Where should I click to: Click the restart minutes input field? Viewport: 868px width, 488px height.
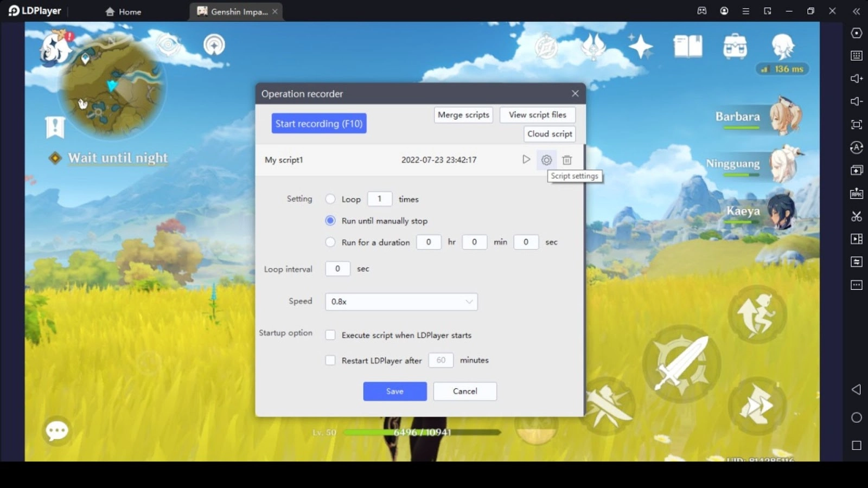tap(441, 360)
